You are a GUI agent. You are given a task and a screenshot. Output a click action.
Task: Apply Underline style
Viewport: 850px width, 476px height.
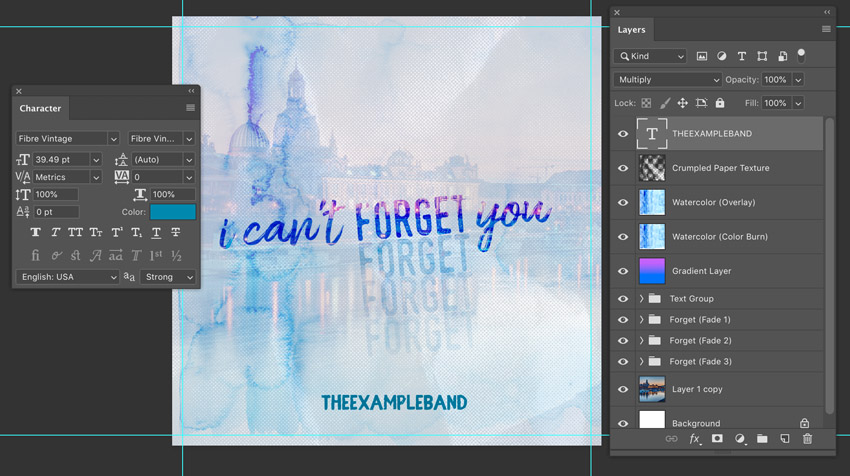[x=156, y=233]
